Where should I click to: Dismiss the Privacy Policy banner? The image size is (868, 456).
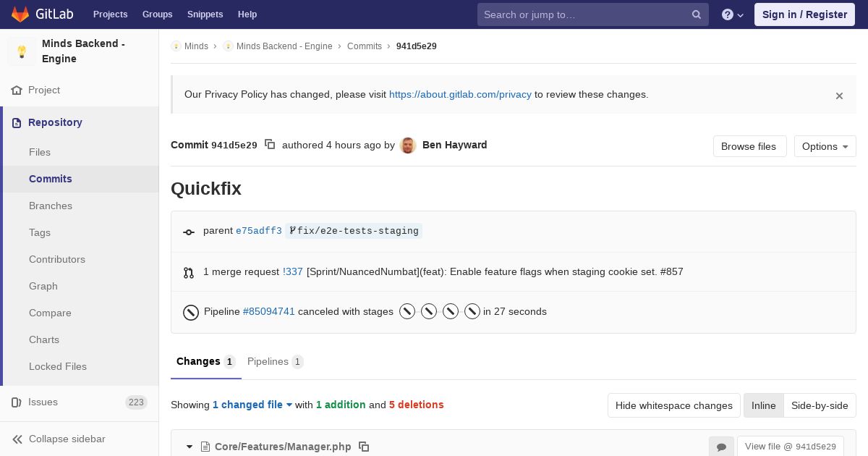[x=839, y=96]
